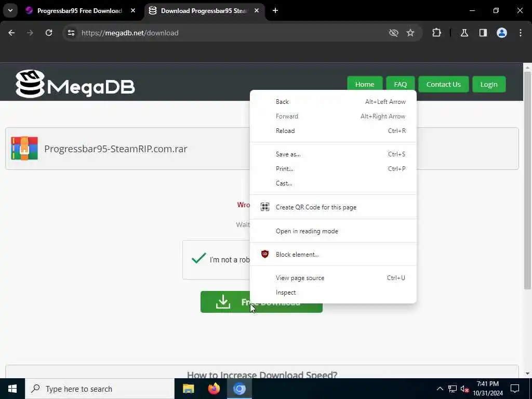Click the QR code icon in menu
Viewport: 532px width, 399px height.
pyautogui.click(x=265, y=207)
